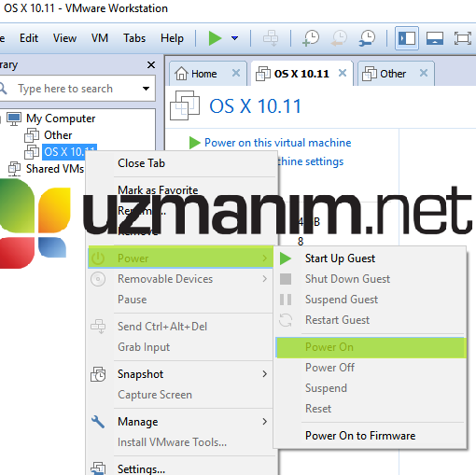This screenshot has width=476, height=475.
Task: Enter full screen mode via toolbar icon
Action: [463, 38]
